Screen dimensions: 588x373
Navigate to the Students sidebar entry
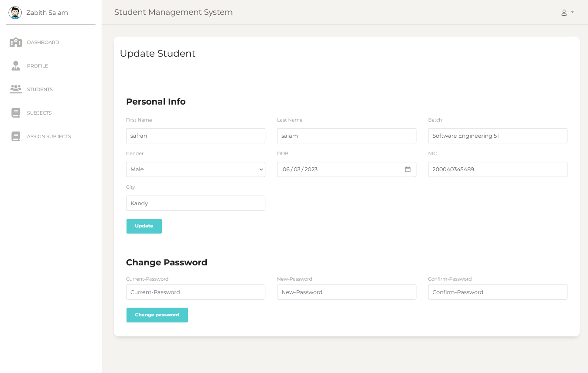(40, 89)
